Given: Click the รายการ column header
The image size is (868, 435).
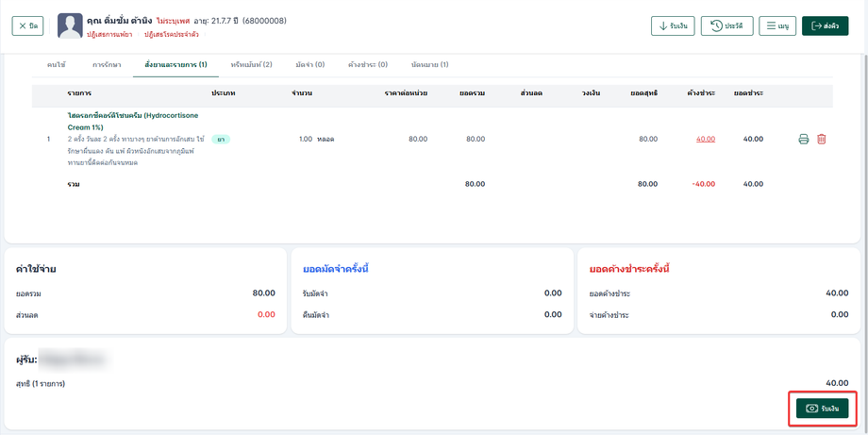Looking at the screenshot, I should tap(79, 93).
